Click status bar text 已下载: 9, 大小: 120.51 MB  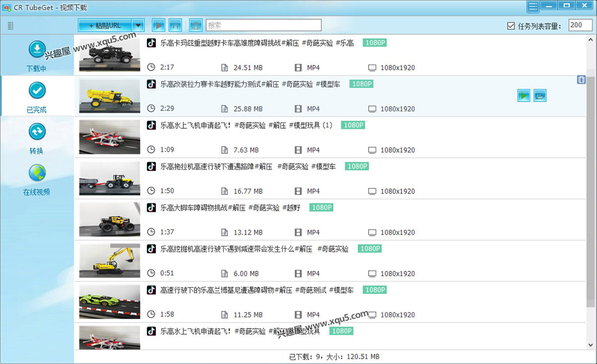(334, 357)
